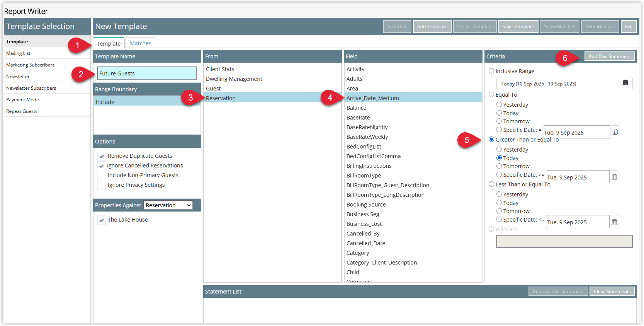Viewport: 644px width, 326px height.
Task: Switch to the Template tab
Action: pyautogui.click(x=109, y=43)
